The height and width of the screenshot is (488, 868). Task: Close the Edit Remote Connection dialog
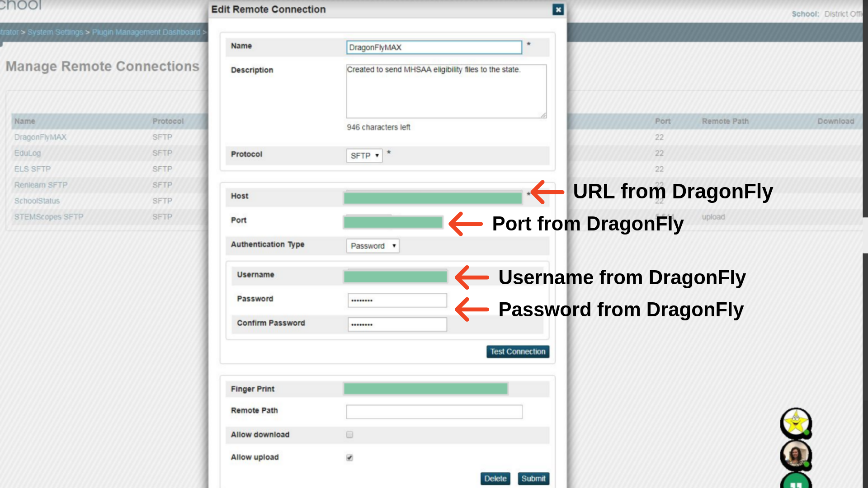(x=558, y=9)
